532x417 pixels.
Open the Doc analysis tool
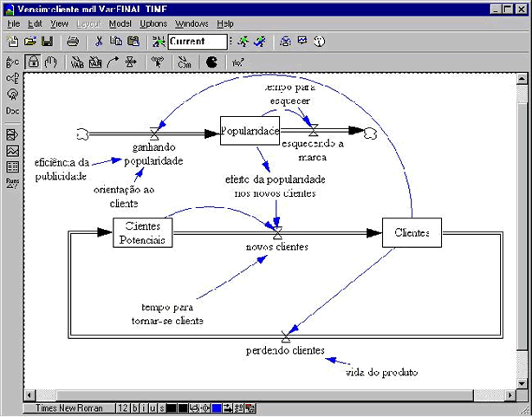[x=12, y=111]
